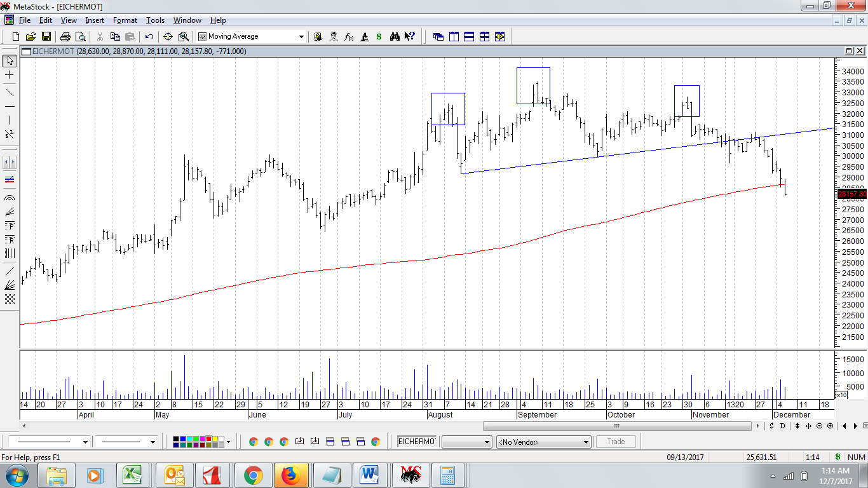The height and width of the screenshot is (488, 868).
Task: Click the EICHERMOT symbol input field
Action: coord(417,442)
